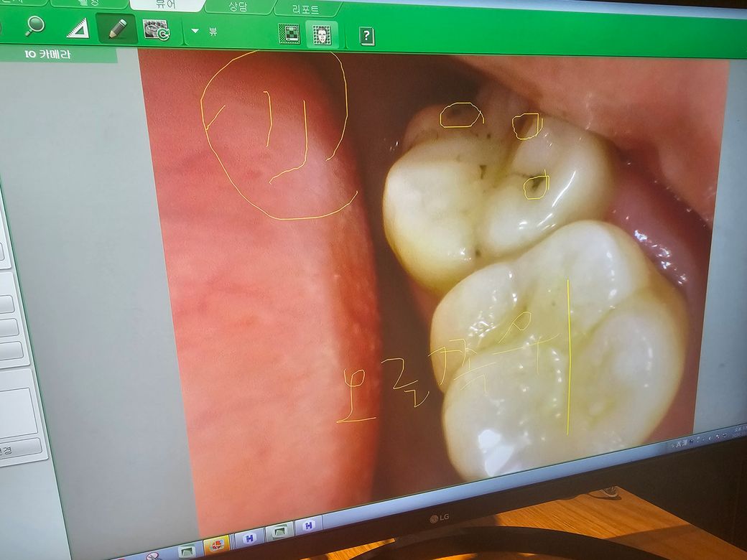
Task: Toggle the pencil drawing tool
Action: point(116,29)
